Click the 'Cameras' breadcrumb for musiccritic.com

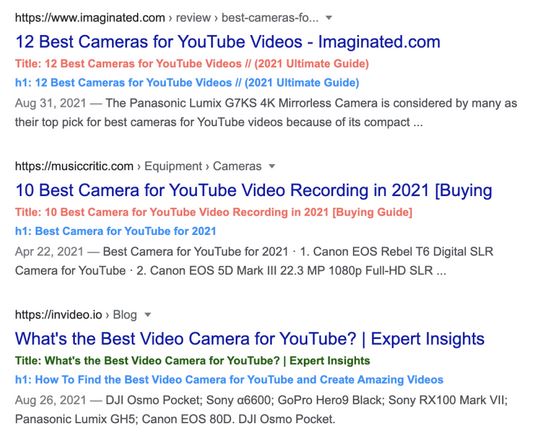(237, 166)
